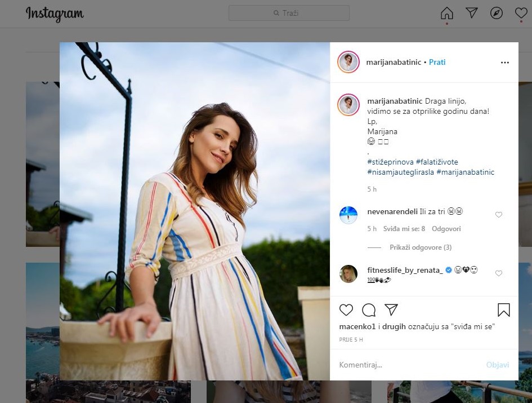
Task: Open the three-dot post options menu
Action: pos(504,63)
